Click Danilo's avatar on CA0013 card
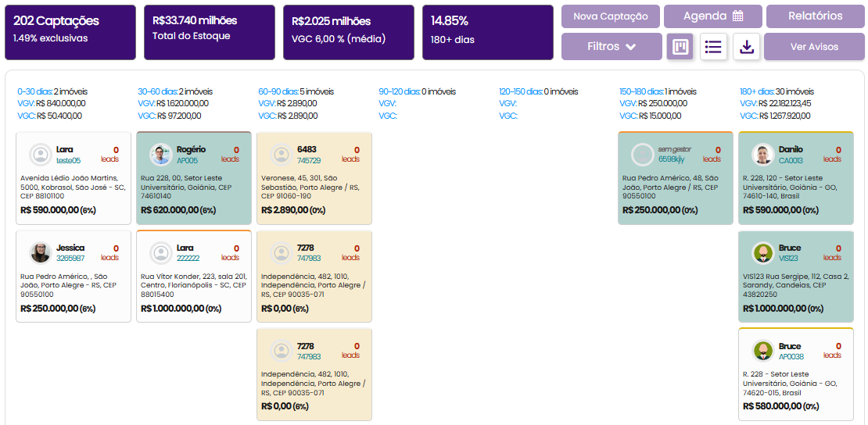The image size is (868, 425). click(x=762, y=155)
